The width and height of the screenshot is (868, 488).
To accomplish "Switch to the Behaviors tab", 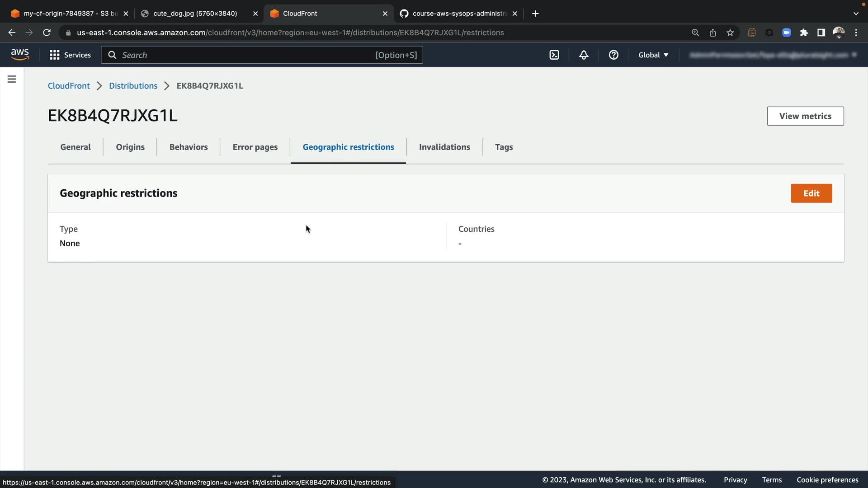I will pos(189,147).
